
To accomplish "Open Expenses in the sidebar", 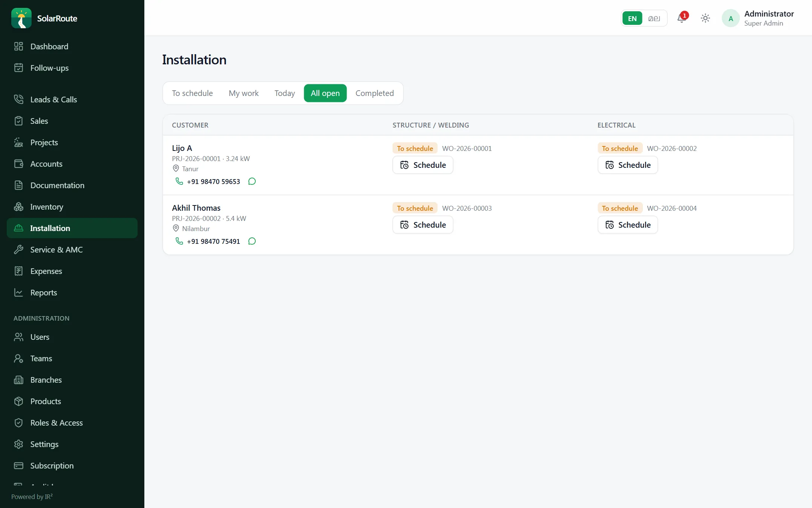I will click(x=72, y=271).
